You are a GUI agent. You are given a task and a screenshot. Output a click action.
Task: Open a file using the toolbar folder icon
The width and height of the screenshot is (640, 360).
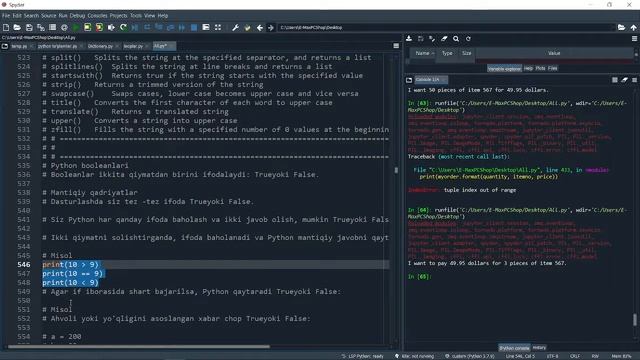17,27
